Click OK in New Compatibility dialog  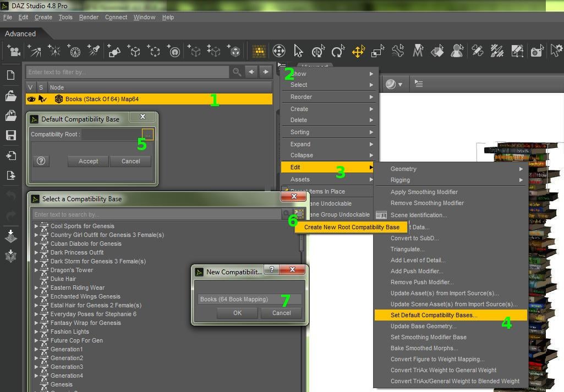point(237,313)
